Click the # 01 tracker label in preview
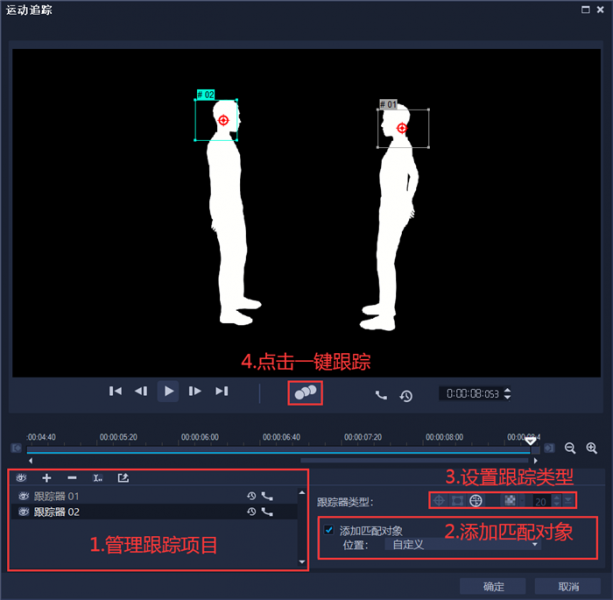The width and height of the screenshot is (613, 600). [388, 104]
